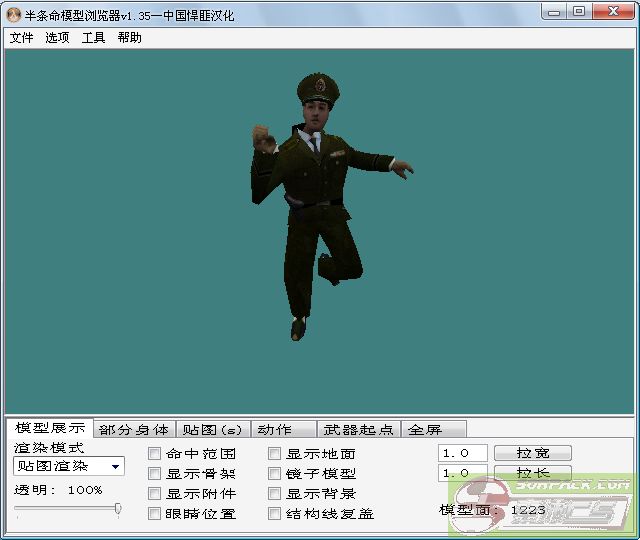
Task: Click the input field beside 拉宽
Action: tap(462, 453)
